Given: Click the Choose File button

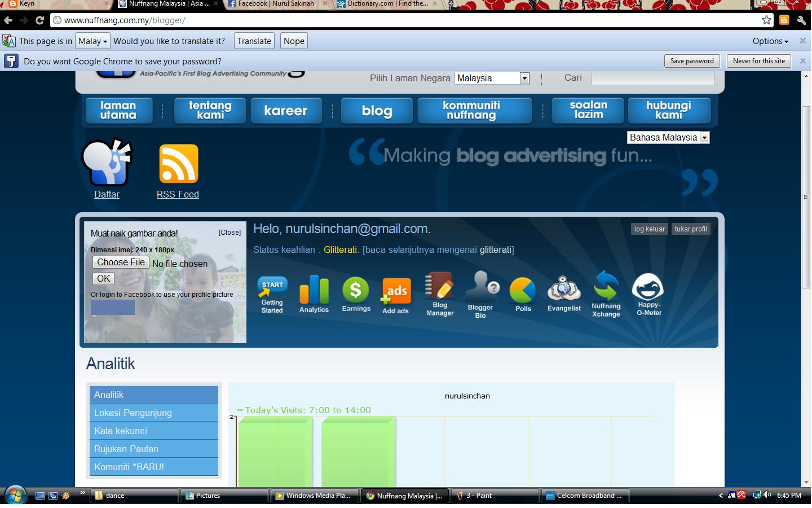Looking at the screenshot, I should [121, 262].
